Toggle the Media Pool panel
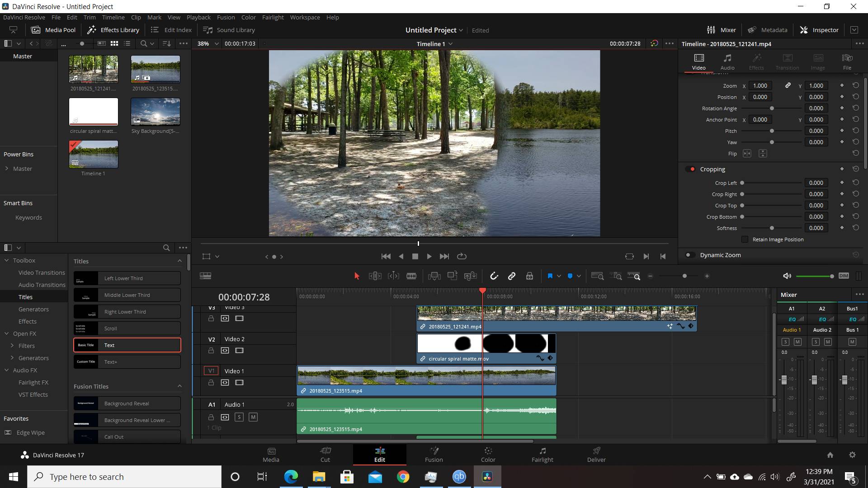Screen dimensions: 868x488 coord(53,30)
